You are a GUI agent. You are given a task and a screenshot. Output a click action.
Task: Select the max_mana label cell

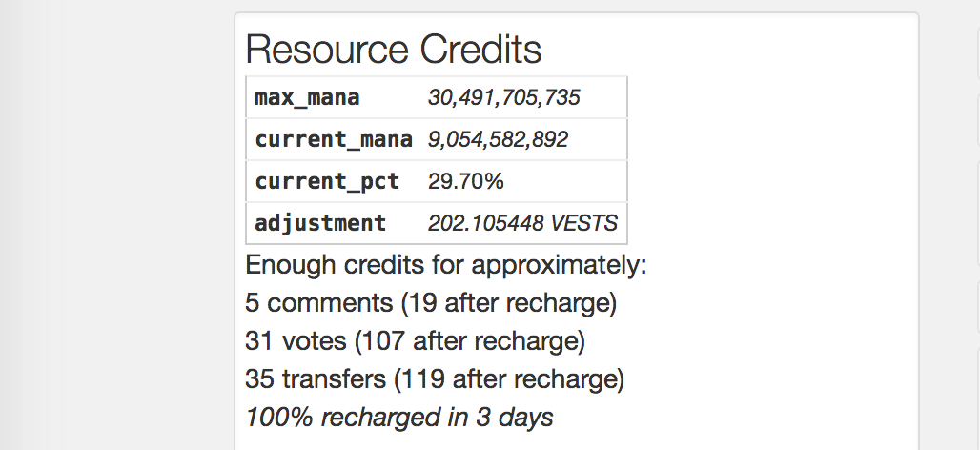(x=307, y=97)
